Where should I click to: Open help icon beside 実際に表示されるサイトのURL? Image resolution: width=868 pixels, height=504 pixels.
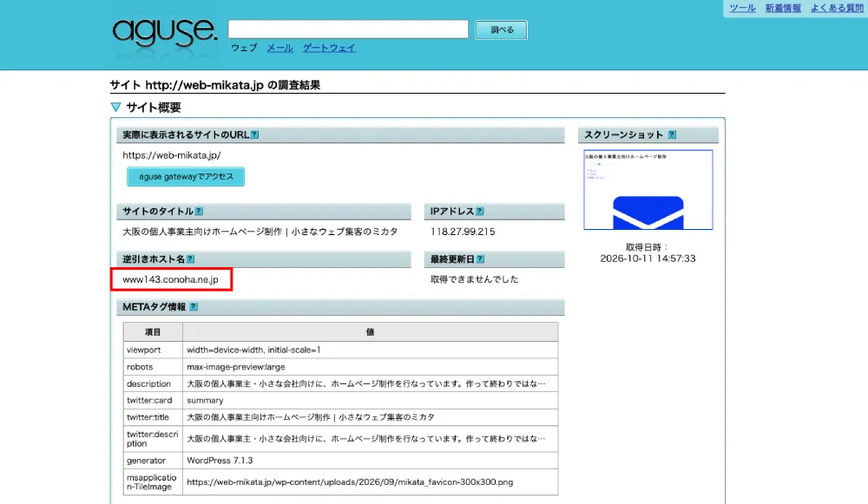tap(254, 134)
